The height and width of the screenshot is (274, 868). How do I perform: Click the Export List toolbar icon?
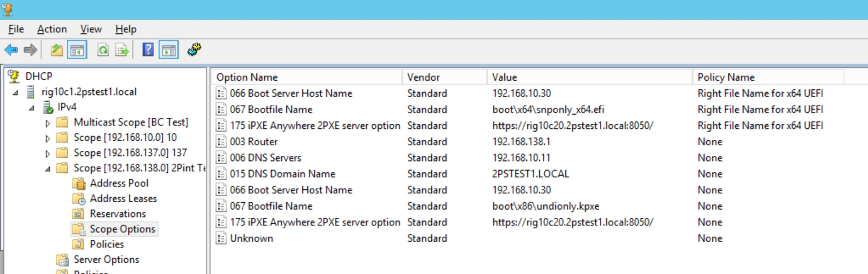pos(122,50)
